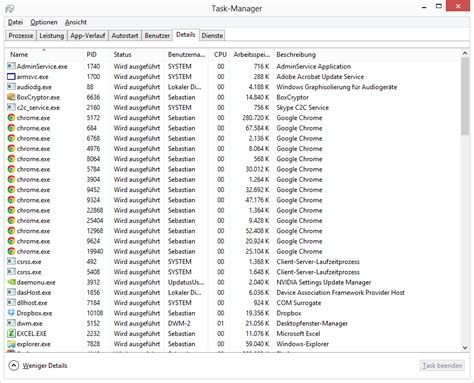The height and width of the screenshot is (383, 474).
Task: Switch to the App-Verlauf tab
Action: (88, 36)
